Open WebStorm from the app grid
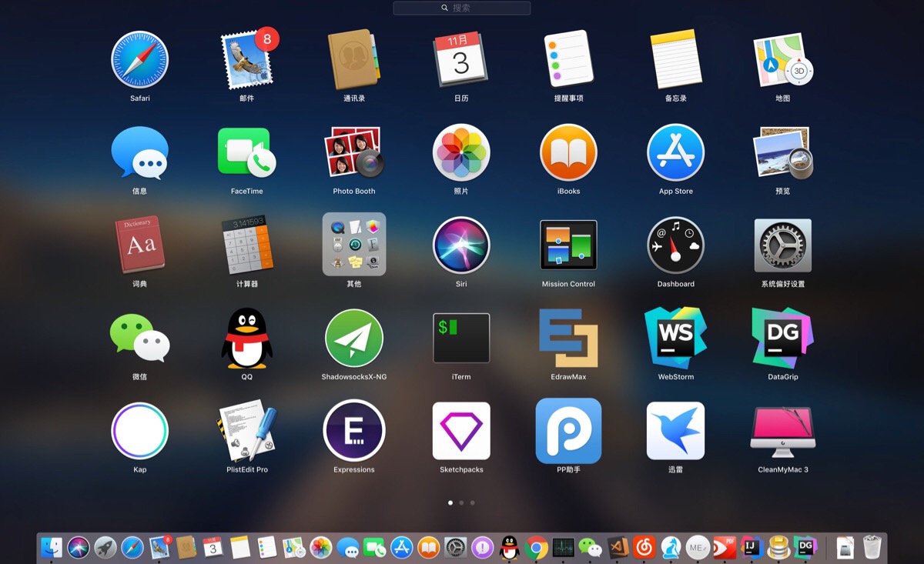The image size is (924, 564). click(675, 339)
